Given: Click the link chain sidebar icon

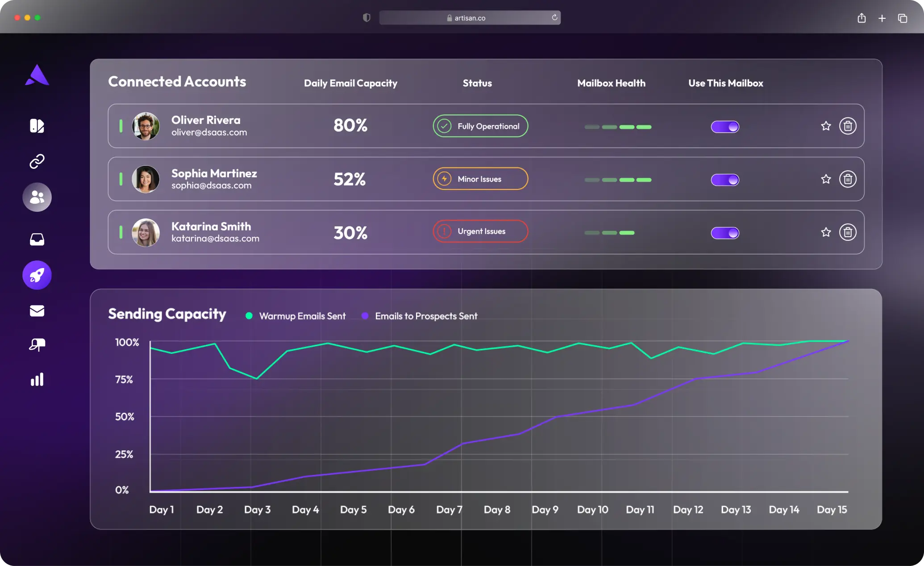Looking at the screenshot, I should coord(37,161).
